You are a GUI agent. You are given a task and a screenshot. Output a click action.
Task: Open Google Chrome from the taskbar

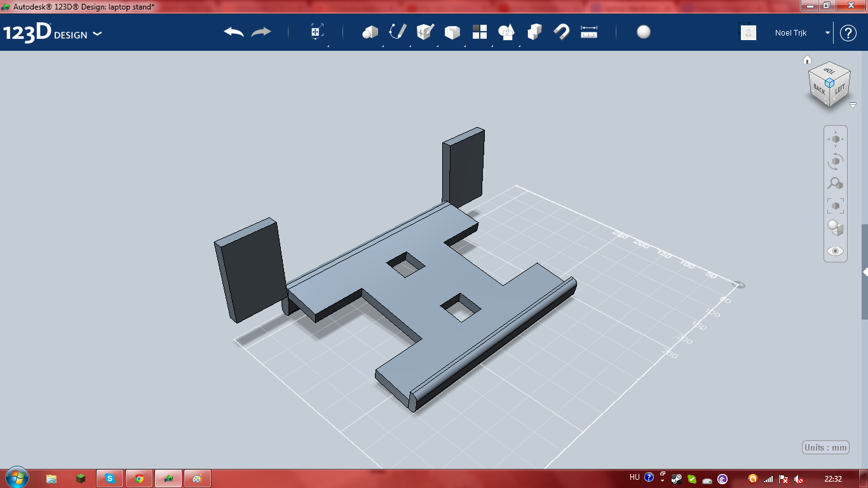pos(139,478)
